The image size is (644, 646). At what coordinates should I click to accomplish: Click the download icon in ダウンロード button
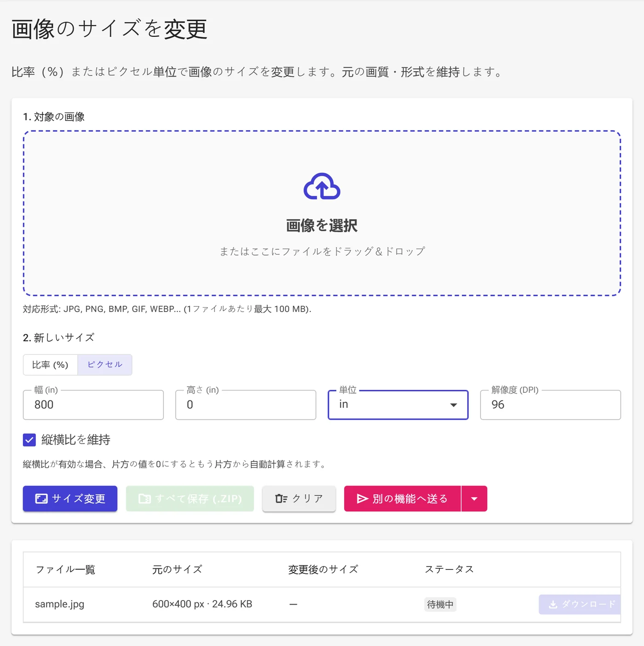pyautogui.click(x=553, y=604)
